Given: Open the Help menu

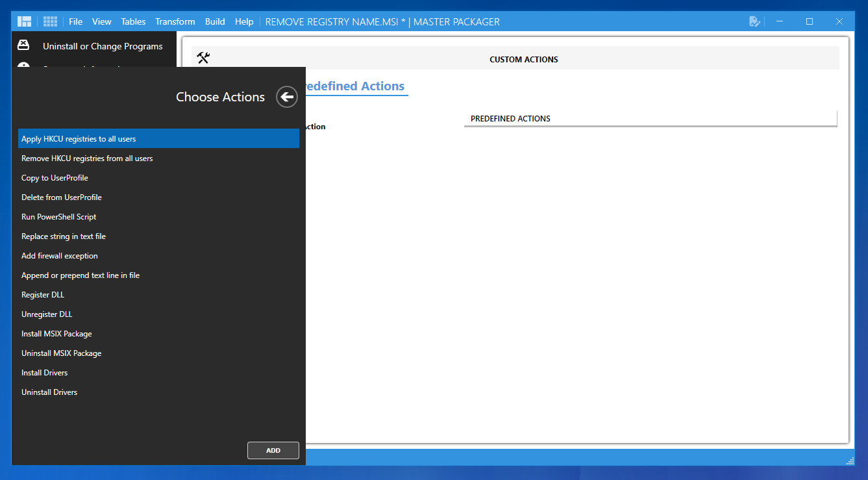Looking at the screenshot, I should point(244,21).
